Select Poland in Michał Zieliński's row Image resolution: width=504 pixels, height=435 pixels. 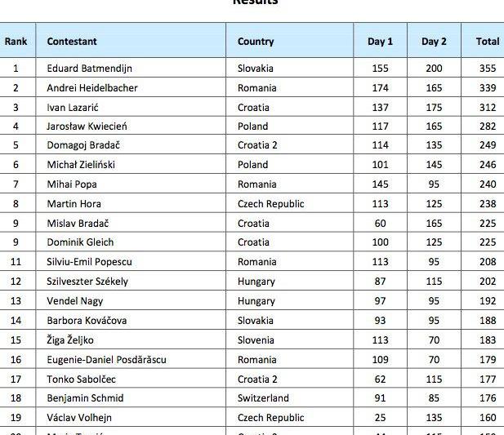click(x=252, y=165)
